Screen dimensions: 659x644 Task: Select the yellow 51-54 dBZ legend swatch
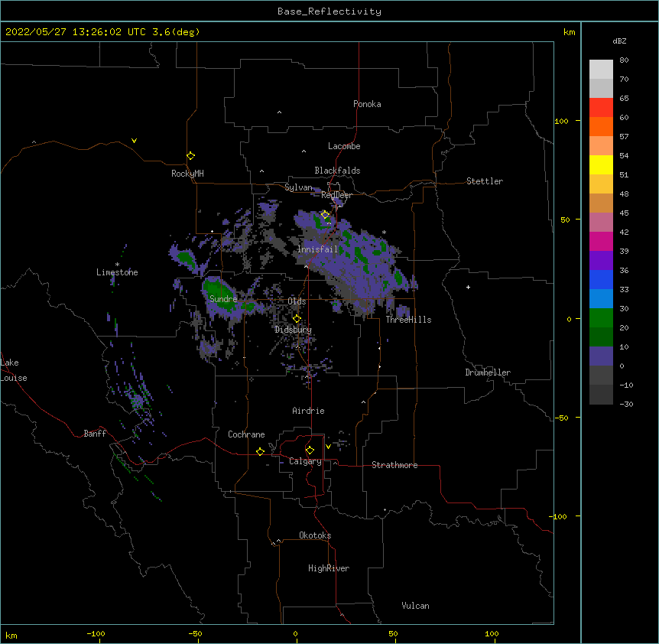point(601,164)
